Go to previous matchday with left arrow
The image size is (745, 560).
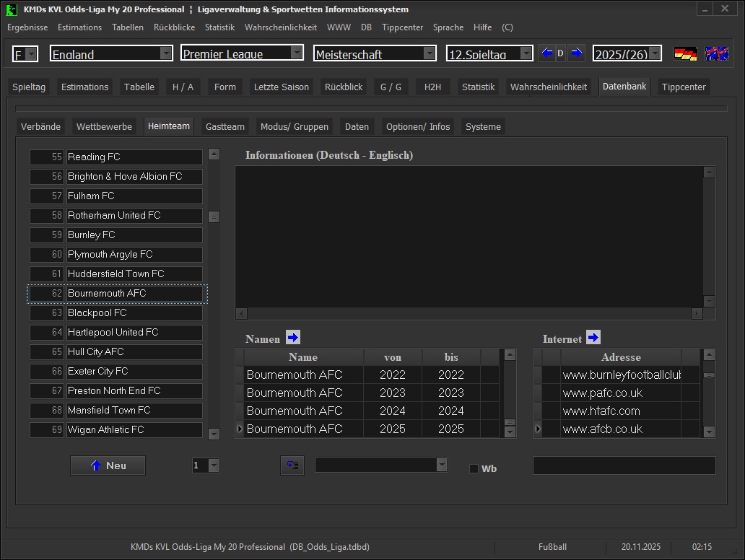(x=546, y=53)
